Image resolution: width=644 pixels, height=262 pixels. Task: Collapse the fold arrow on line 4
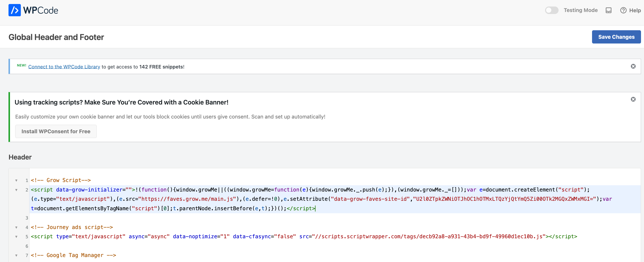(16, 227)
